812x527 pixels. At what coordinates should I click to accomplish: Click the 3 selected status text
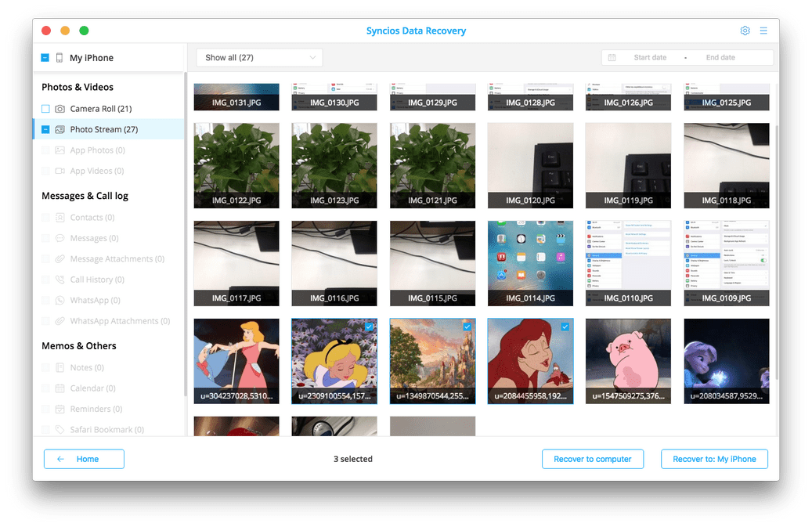(x=352, y=459)
